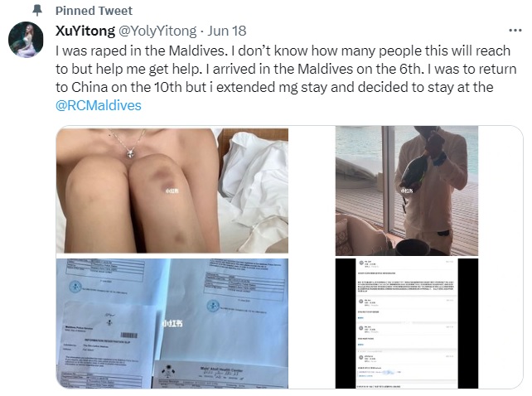Open the three-dot more options menu
532x396 pixels.
coord(515,31)
